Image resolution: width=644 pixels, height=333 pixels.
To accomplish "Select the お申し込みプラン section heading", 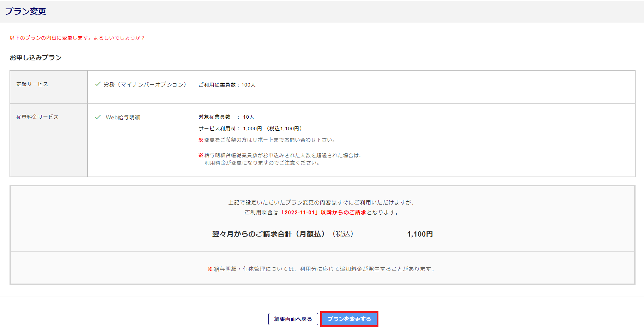I will pyautogui.click(x=36, y=58).
